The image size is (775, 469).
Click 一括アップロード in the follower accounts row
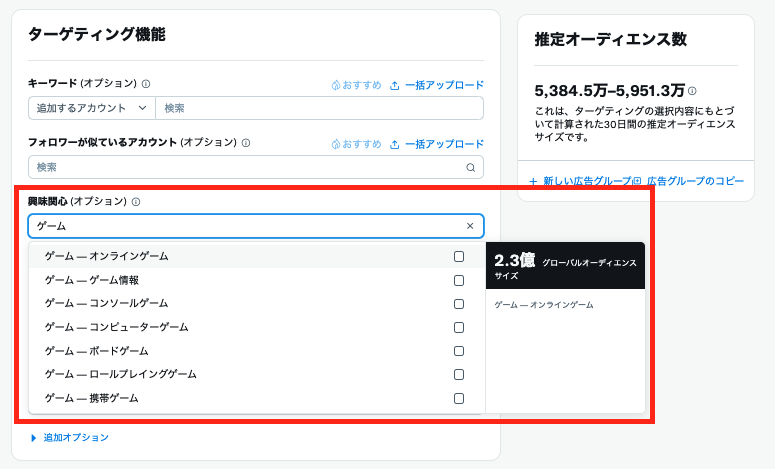pos(437,143)
